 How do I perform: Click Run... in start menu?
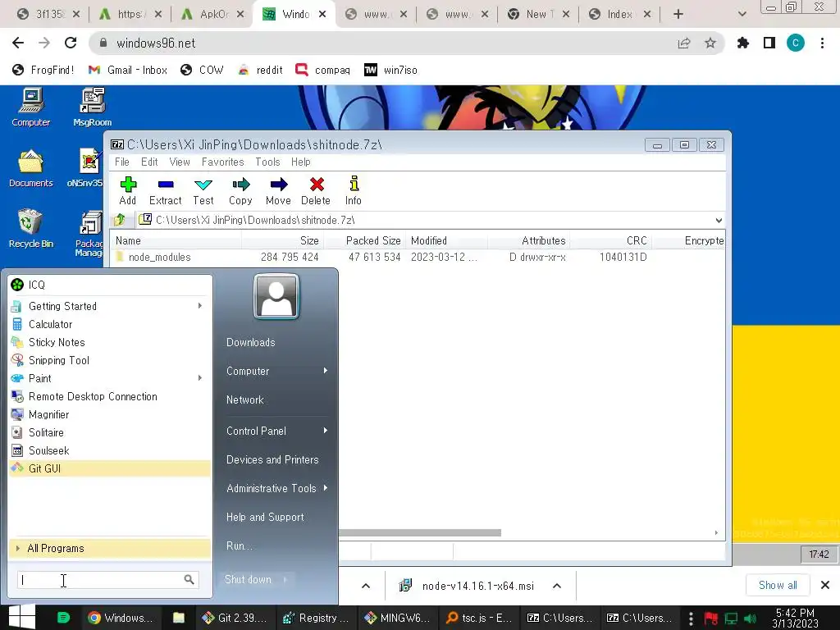pos(239,546)
